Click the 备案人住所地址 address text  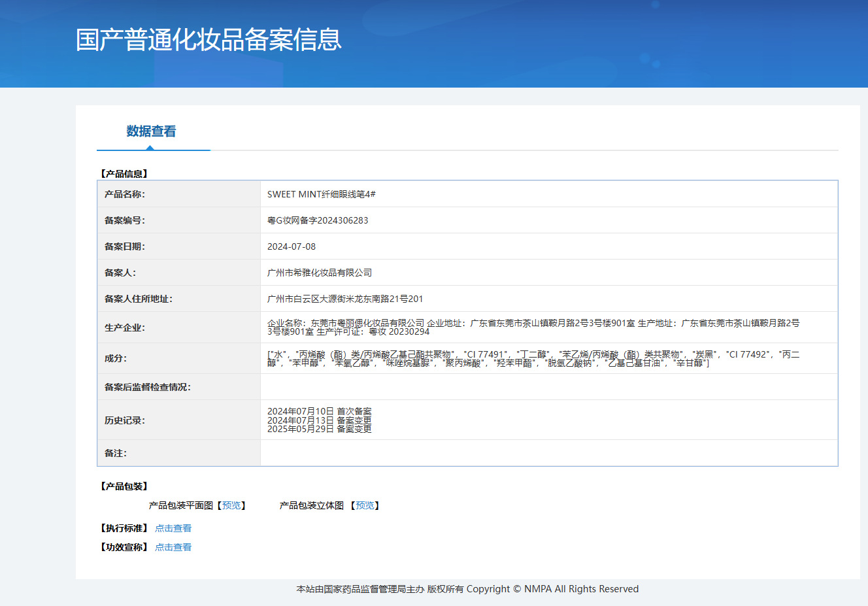point(345,299)
